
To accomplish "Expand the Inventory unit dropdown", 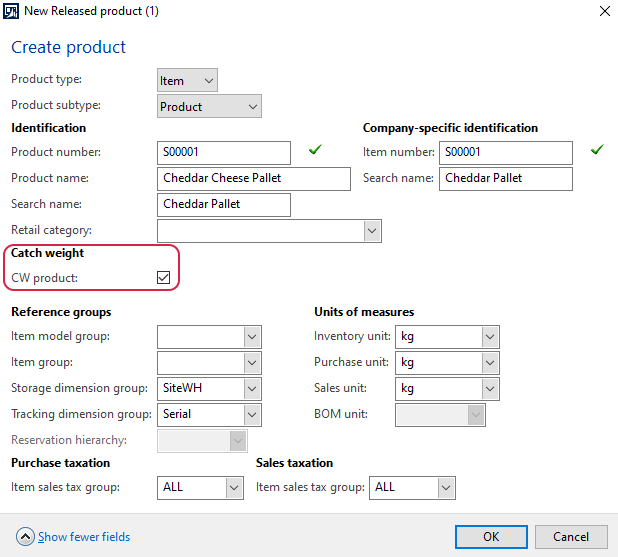I will [490, 337].
